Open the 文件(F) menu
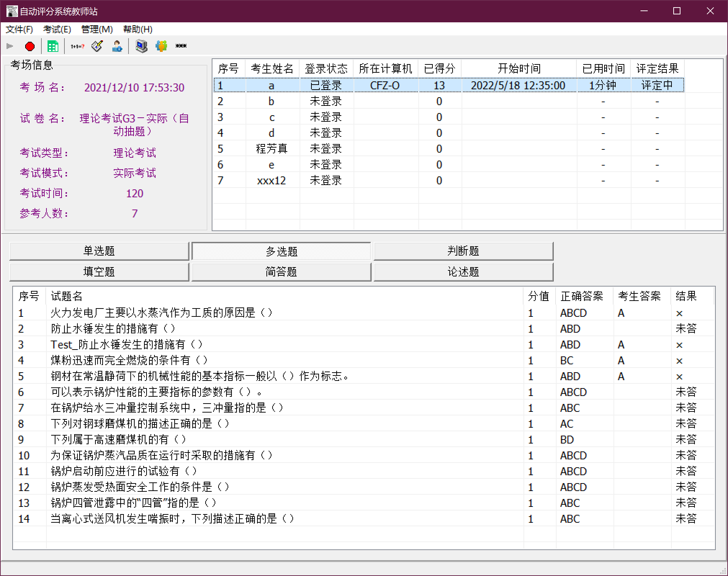 (x=19, y=30)
